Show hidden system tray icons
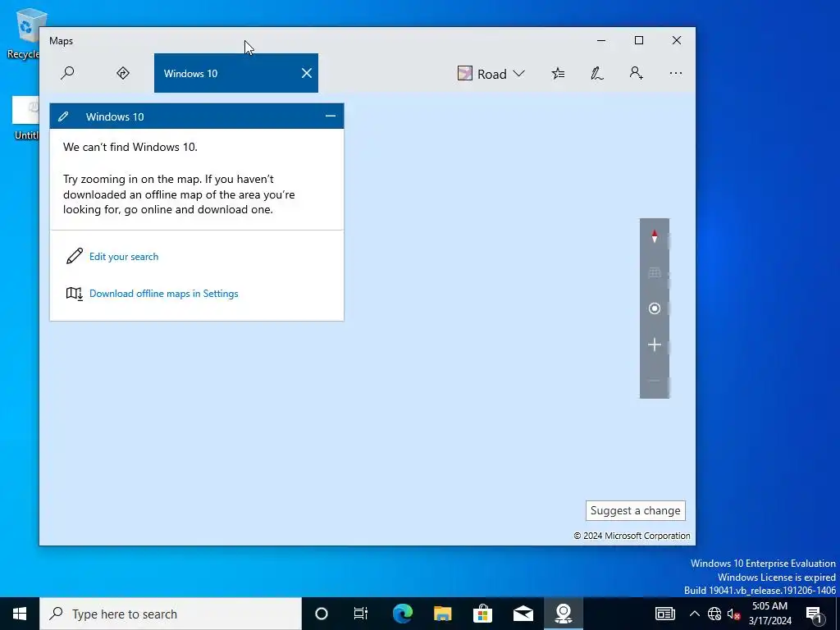 694,614
